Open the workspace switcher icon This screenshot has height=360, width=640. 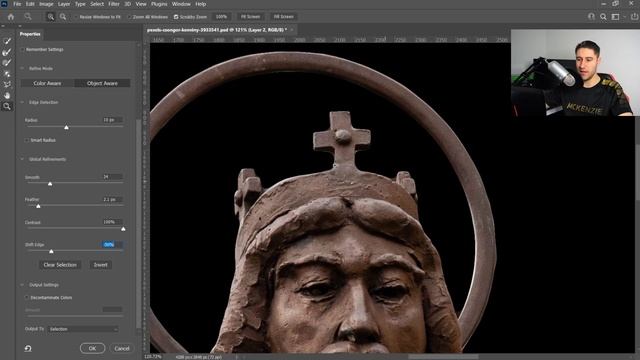click(x=616, y=17)
